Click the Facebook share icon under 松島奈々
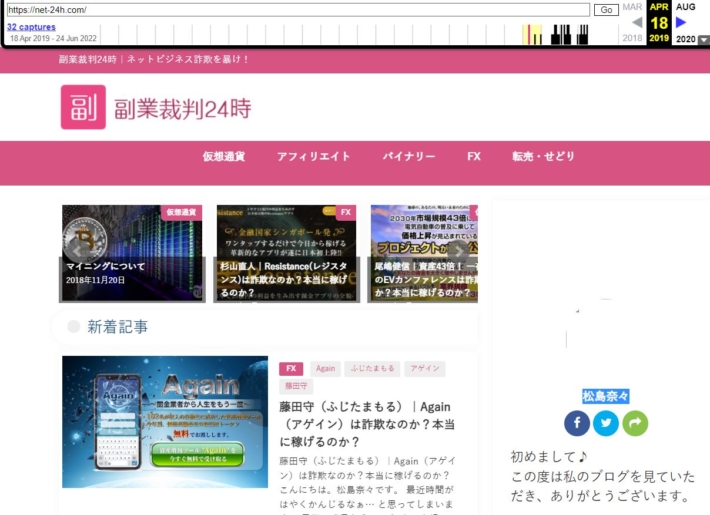Screen dimensions: 710x515 pyautogui.click(x=576, y=423)
